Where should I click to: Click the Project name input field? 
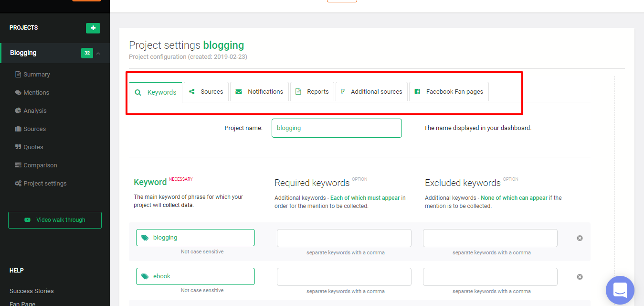click(x=337, y=128)
